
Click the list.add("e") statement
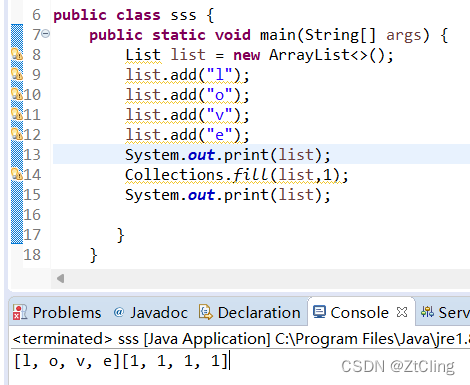coord(187,135)
